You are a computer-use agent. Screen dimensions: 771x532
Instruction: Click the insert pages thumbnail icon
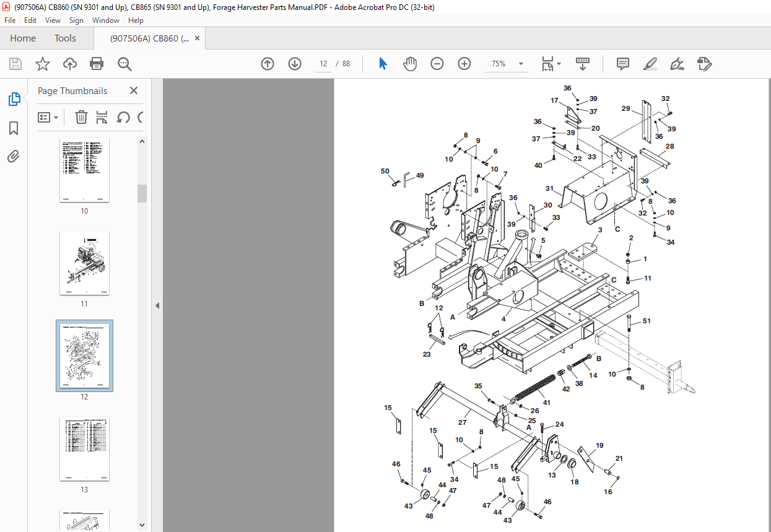[x=102, y=117]
